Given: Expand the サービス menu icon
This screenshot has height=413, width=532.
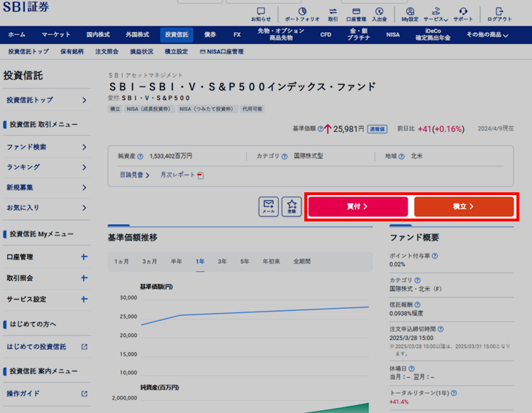Looking at the screenshot, I should tap(436, 15).
